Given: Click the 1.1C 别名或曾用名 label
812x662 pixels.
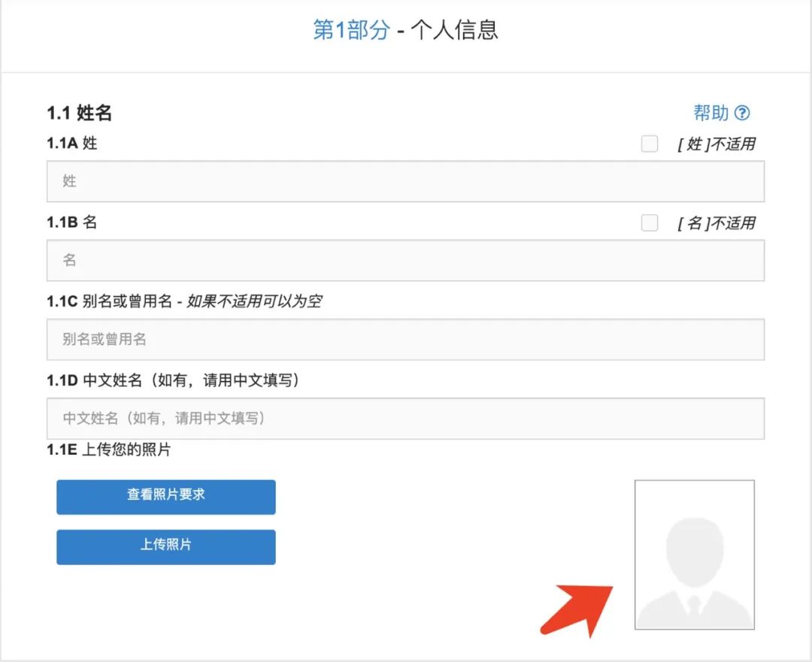Looking at the screenshot, I should click(184, 301).
